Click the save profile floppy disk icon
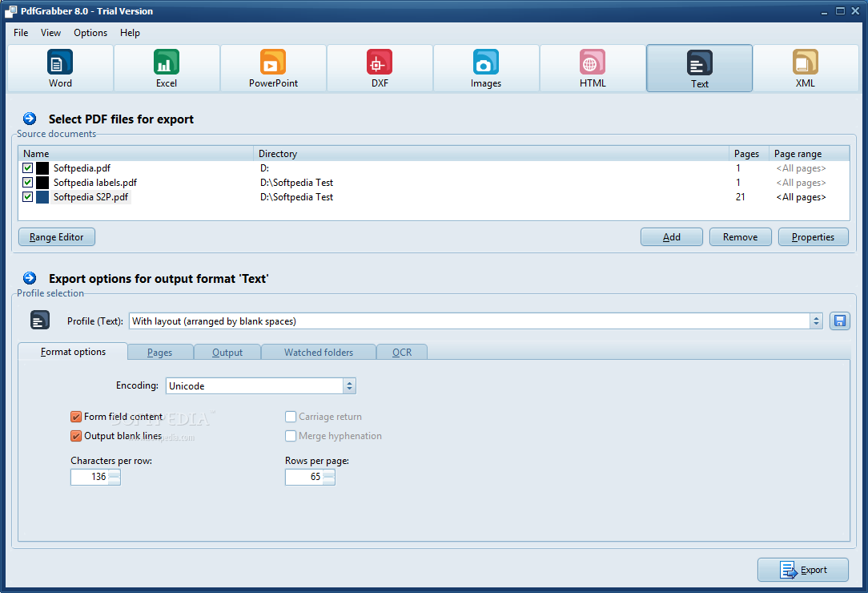The image size is (868, 593). point(840,321)
